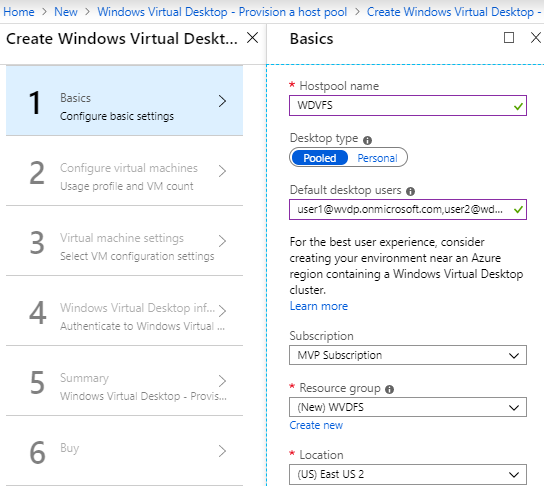Click the Buy step chevron arrow
The height and width of the screenshot is (486, 544).
point(222,451)
